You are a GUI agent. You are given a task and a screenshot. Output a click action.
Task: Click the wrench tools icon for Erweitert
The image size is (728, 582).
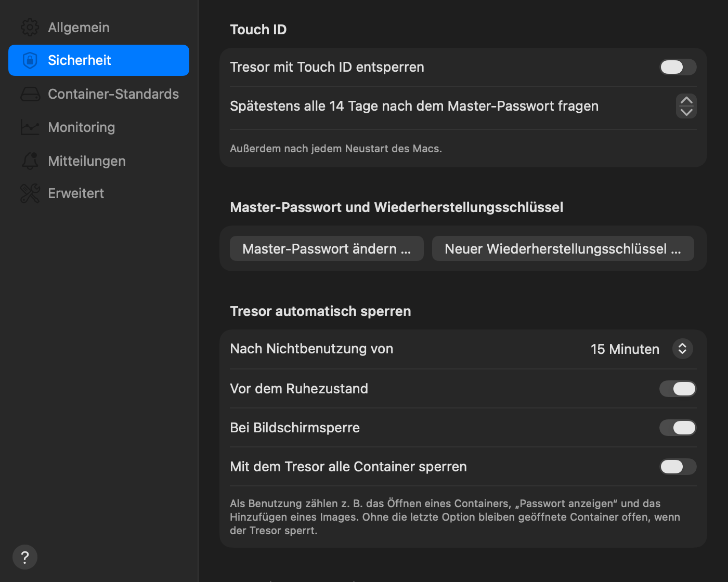(30, 193)
